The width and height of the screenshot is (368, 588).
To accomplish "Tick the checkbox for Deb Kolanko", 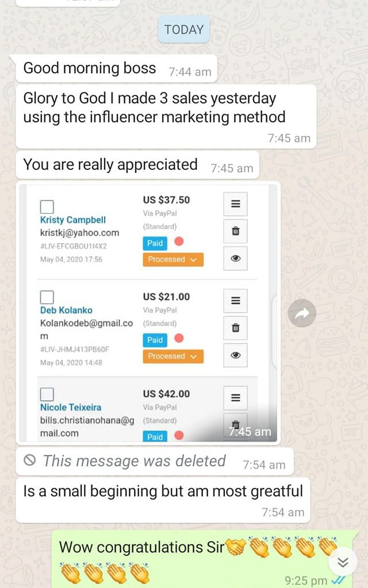I will click(x=47, y=297).
